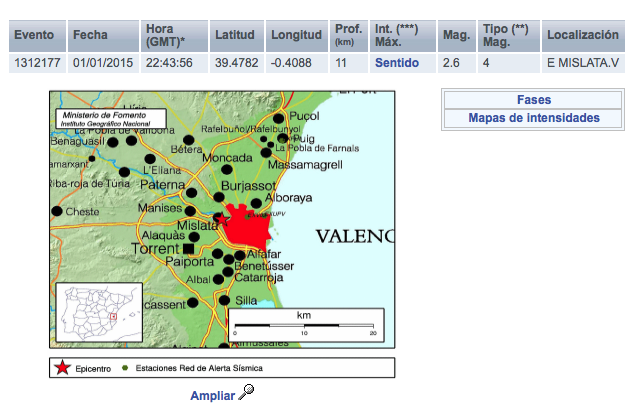This screenshot has height=413, width=635.
Task: Click the Manises label on map
Action: pos(160,208)
